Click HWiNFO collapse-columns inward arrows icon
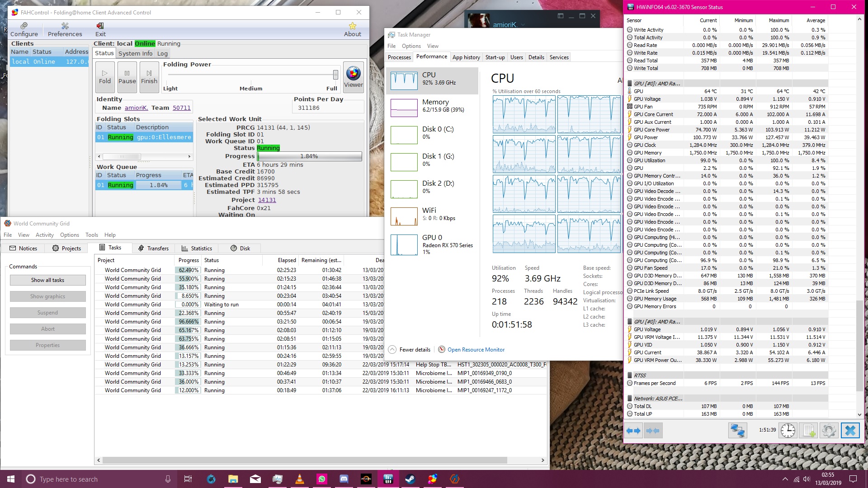The image size is (868, 488). coord(653,431)
